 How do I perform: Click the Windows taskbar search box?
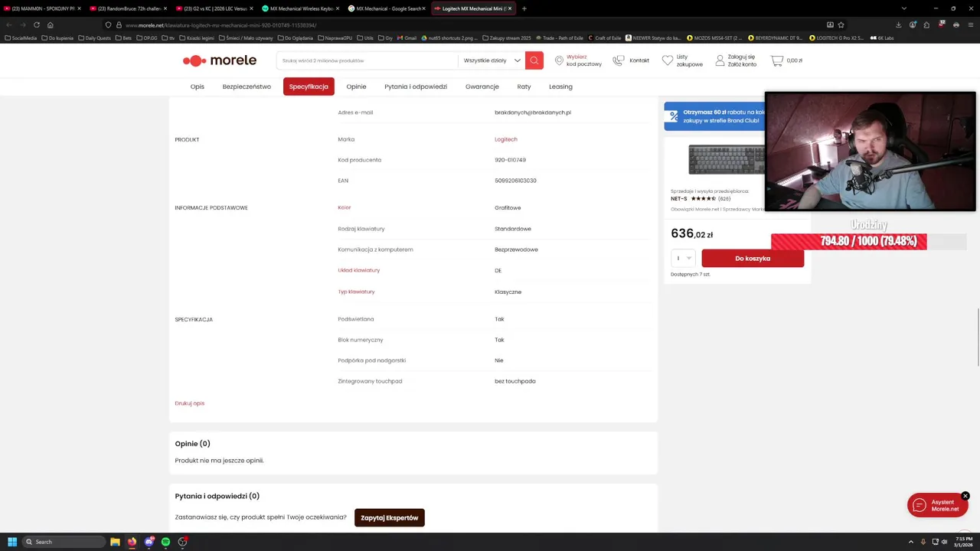tap(63, 542)
